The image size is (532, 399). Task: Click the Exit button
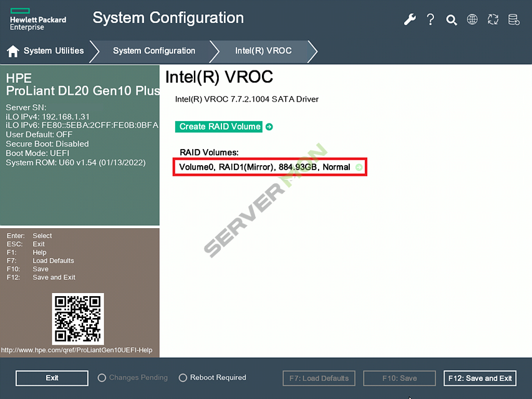(52, 378)
